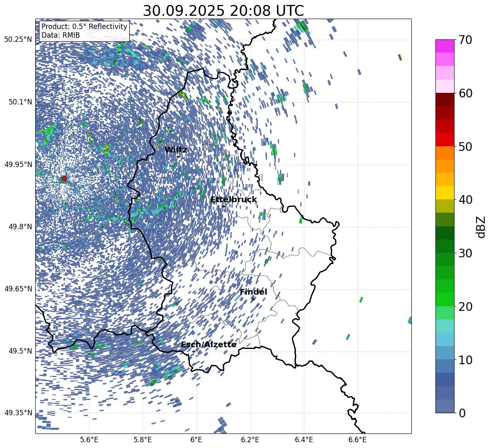Click the 5.6°E longitude label
This screenshot has height=448, width=491.
click(89, 440)
